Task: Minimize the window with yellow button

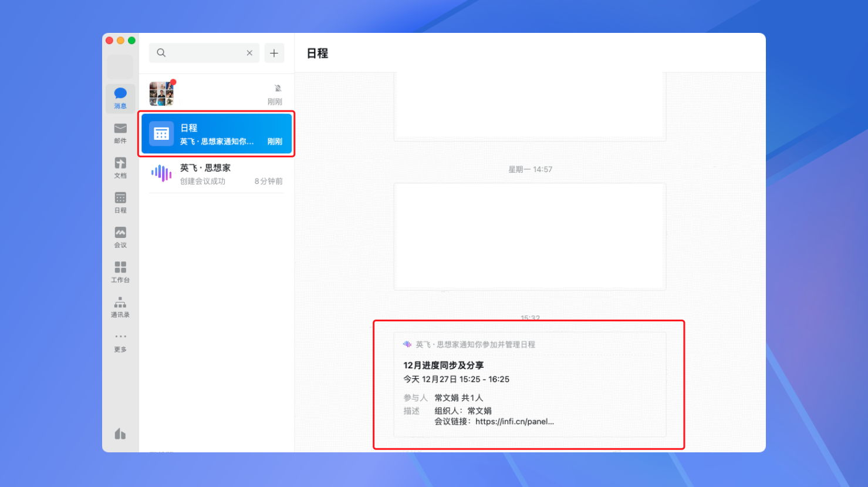Action: point(120,41)
